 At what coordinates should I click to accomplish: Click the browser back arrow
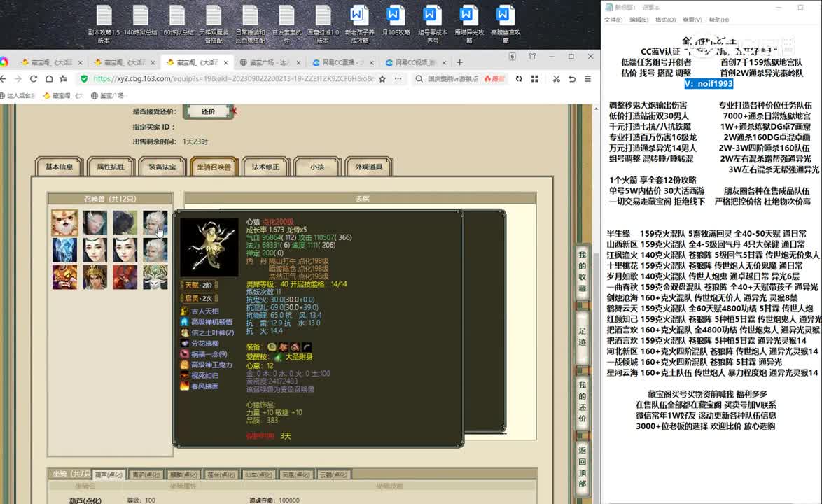point(3,78)
